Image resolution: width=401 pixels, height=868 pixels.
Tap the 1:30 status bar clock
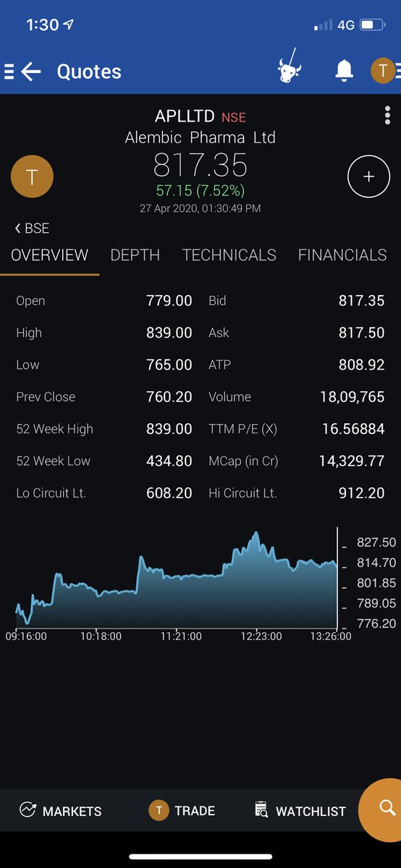point(42,25)
